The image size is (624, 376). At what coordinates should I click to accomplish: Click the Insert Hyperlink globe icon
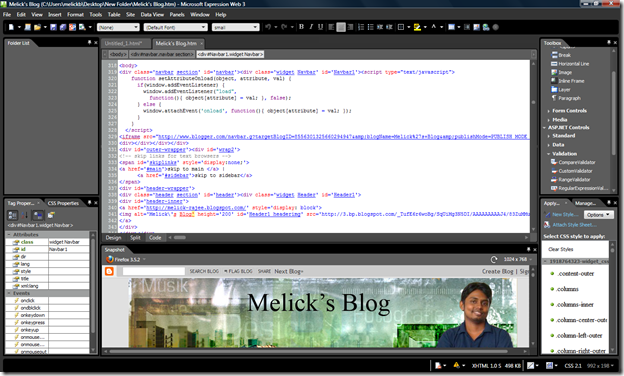pyautogui.click(x=486, y=27)
